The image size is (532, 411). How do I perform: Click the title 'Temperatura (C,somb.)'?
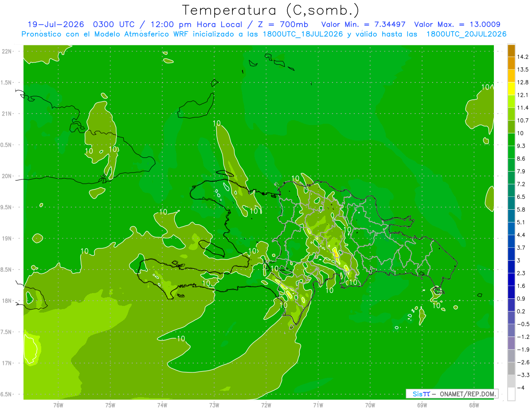(271, 10)
